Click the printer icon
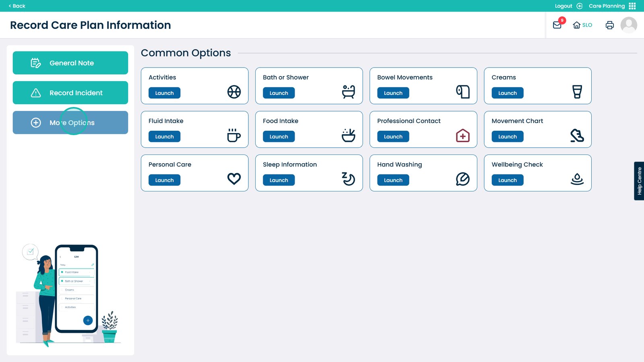The height and width of the screenshot is (362, 644). click(x=610, y=25)
